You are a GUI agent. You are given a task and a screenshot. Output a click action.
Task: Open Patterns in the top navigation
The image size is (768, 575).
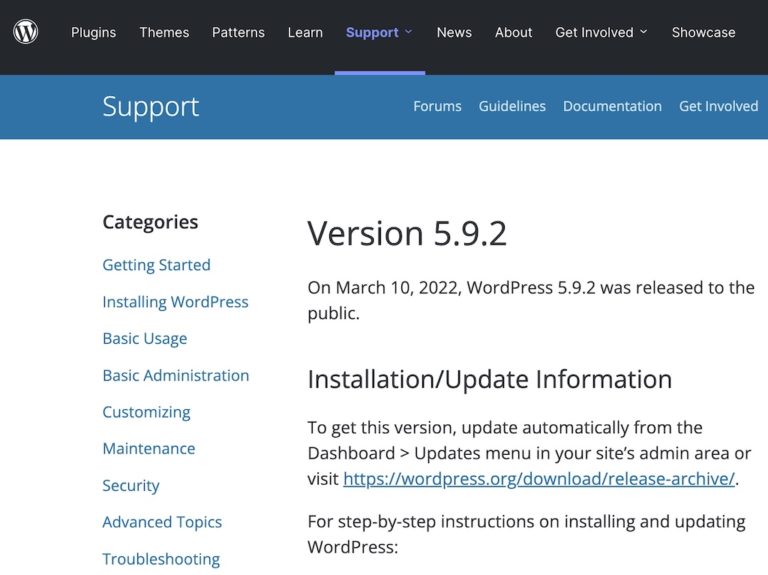(x=238, y=32)
